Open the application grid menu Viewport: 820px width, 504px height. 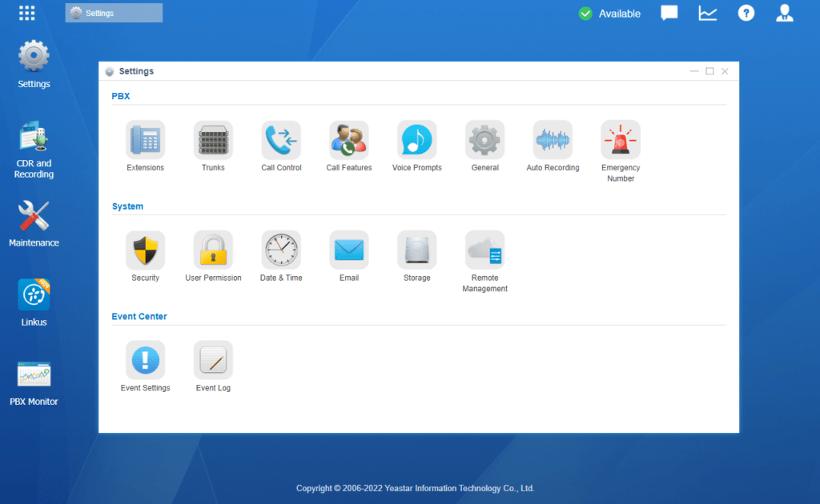click(x=26, y=12)
